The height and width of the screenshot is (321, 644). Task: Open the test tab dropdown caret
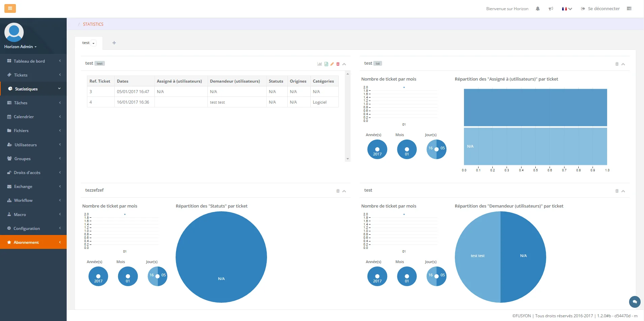point(93,43)
